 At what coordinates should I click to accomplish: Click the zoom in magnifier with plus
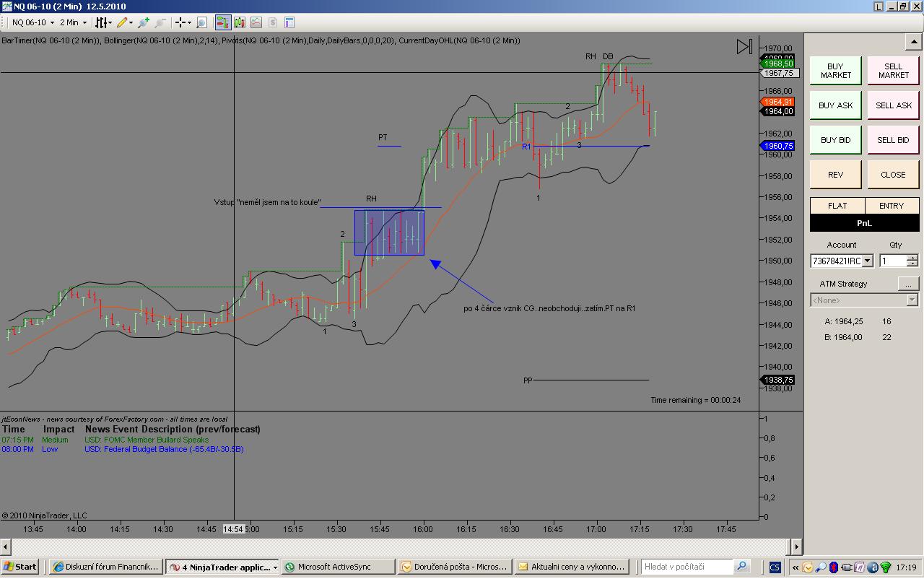144,23
